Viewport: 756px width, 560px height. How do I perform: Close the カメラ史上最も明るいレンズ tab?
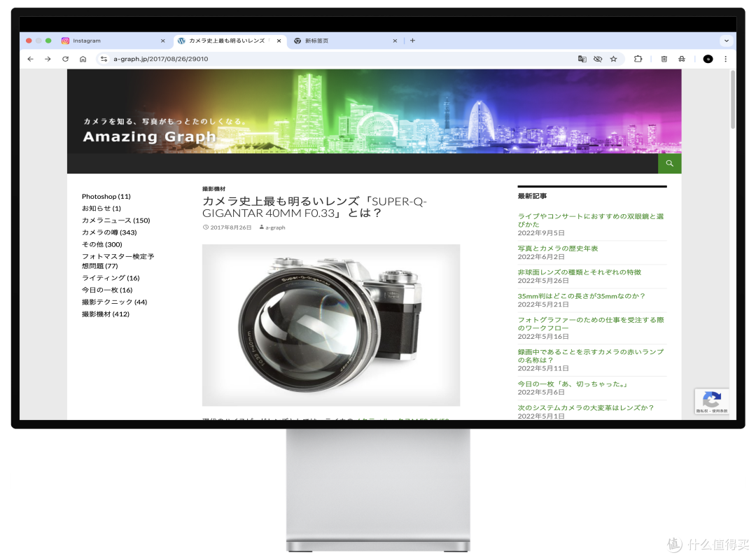point(279,41)
